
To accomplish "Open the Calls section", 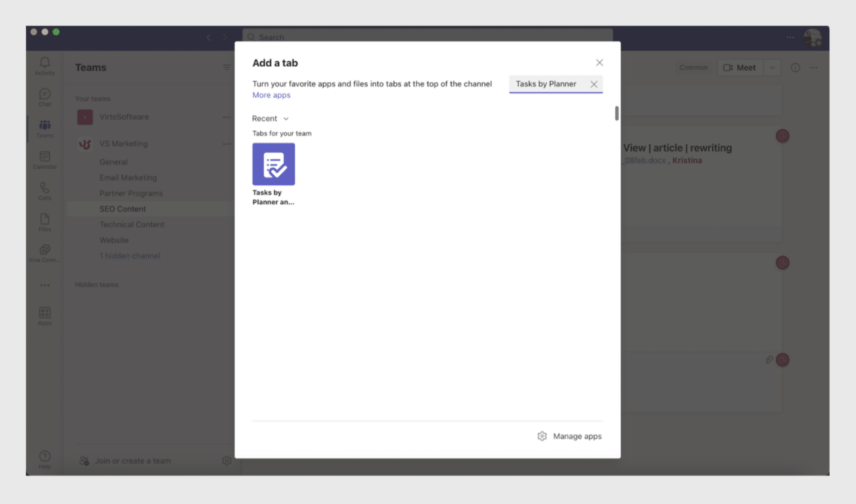I will (44, 191).
